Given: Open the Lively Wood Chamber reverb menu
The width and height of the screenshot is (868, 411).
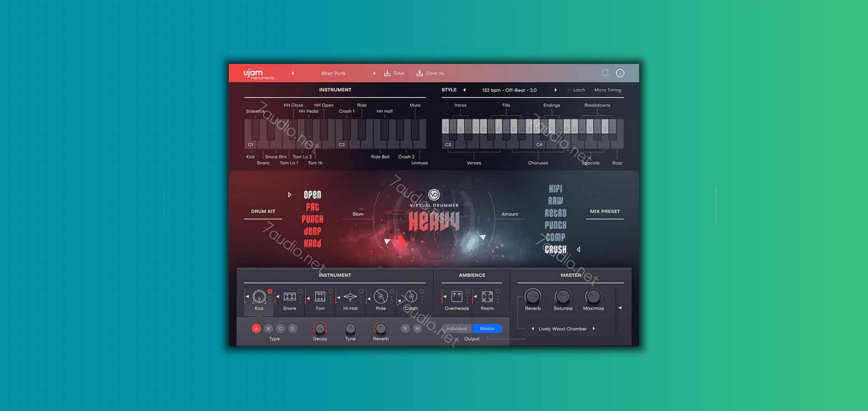Looking at the screenshot, I should 562,329.
